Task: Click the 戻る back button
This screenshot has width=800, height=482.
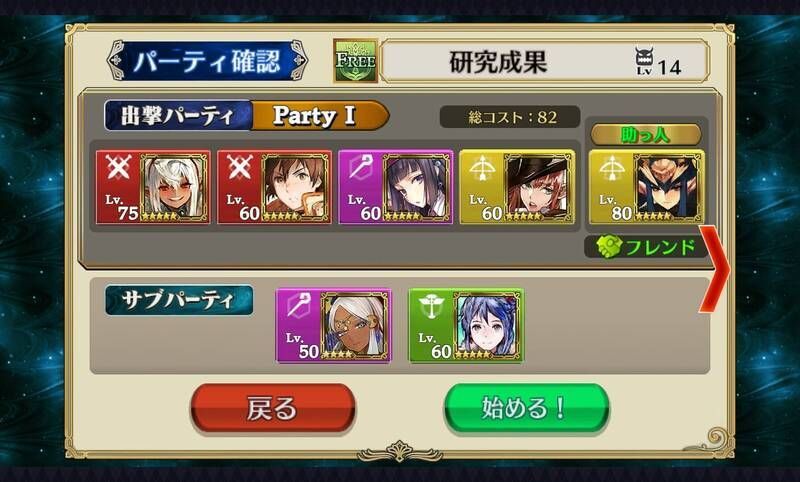Action: click(272, 409)
